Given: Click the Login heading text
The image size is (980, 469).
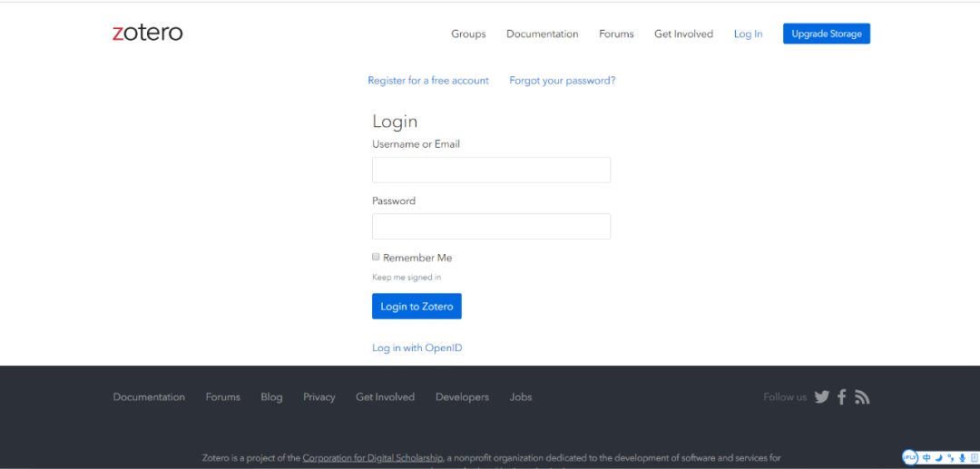Looking at the screenshot, I should pos(395,122).
